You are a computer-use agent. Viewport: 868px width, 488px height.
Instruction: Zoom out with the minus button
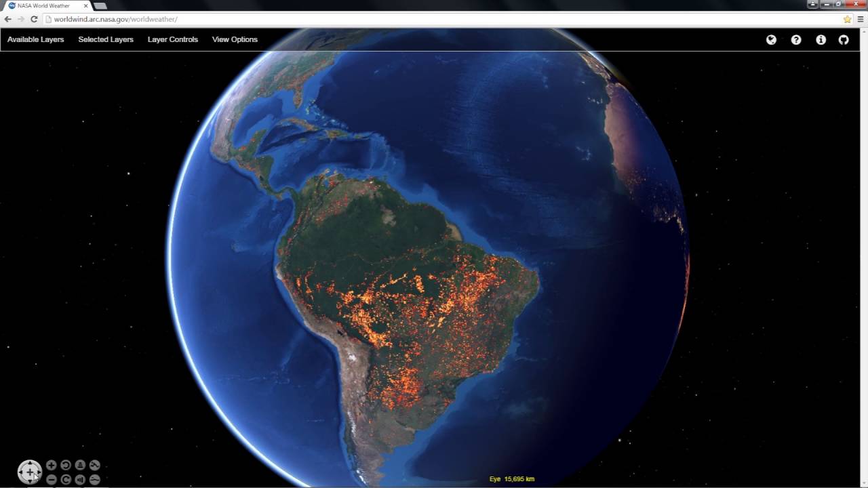pyautogui.click(x=52, y=479)
